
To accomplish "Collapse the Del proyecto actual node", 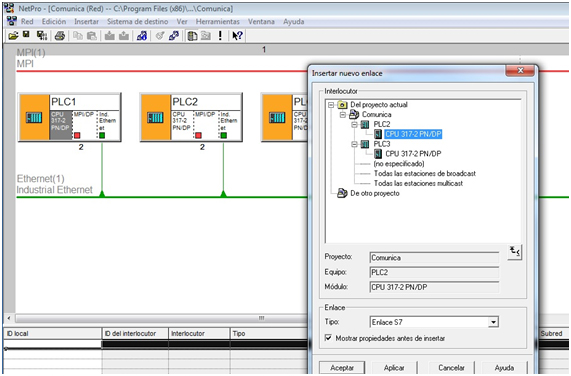I will click(331, 105).
